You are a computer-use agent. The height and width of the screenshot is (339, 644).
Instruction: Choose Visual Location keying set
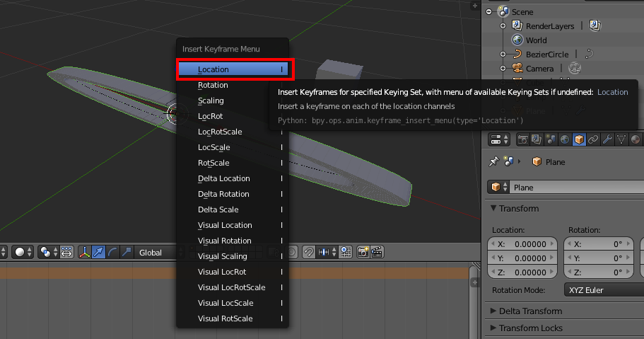coord(233,225)
